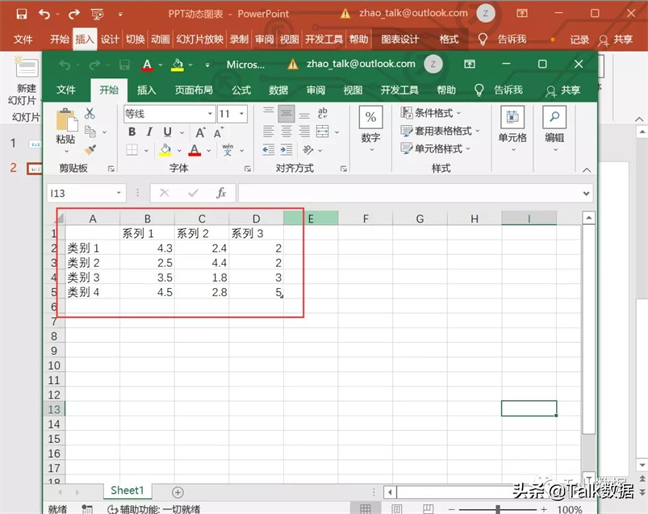648x514 pixels.
Task: Open the font name dropdown
Action: (x=209, y=114)
